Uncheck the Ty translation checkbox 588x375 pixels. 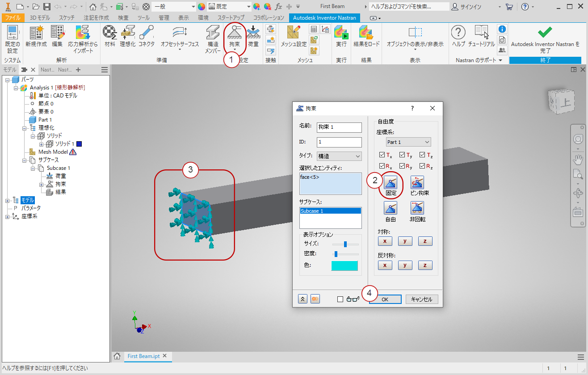402,155
